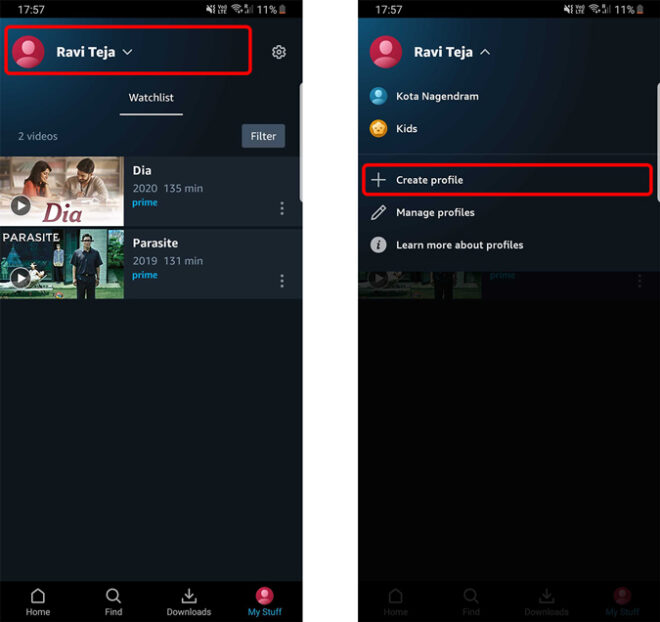
Task: Tap 17:57 clock in right status bar
Action: (389, 10)
